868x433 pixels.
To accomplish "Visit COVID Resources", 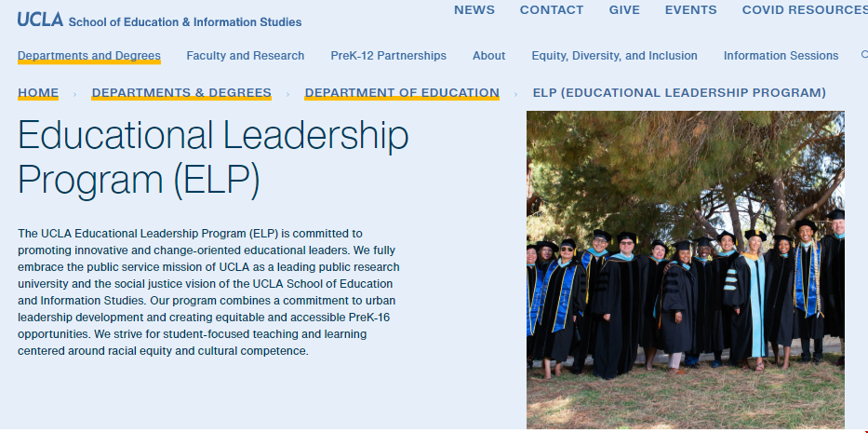I will 805,10.
